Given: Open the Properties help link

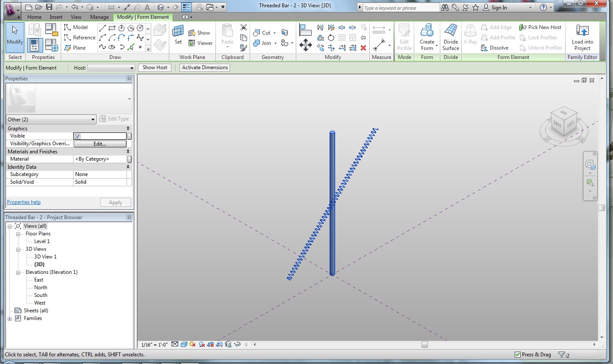Looking at the screenshot, I should [x=24, y=202].
